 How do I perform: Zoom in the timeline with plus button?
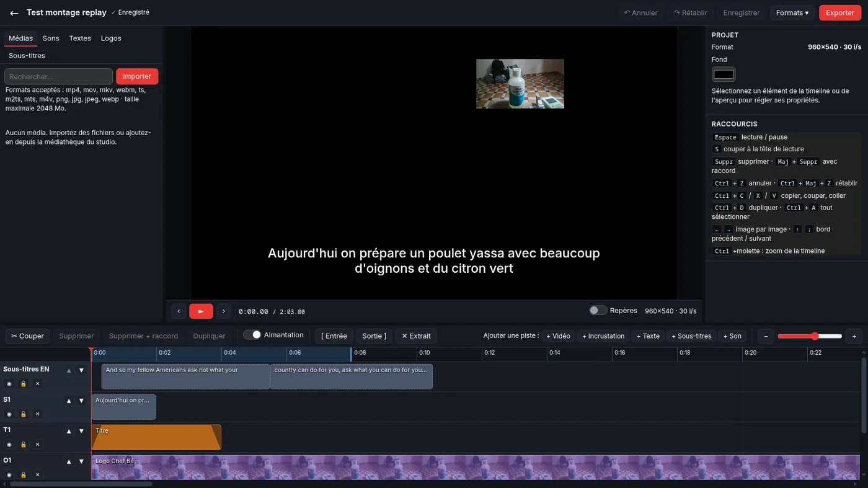[854, 336]
